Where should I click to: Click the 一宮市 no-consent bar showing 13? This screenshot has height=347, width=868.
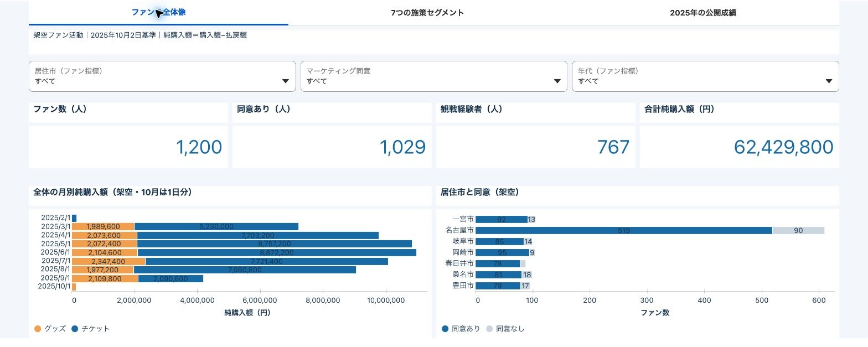pos(531,219)
